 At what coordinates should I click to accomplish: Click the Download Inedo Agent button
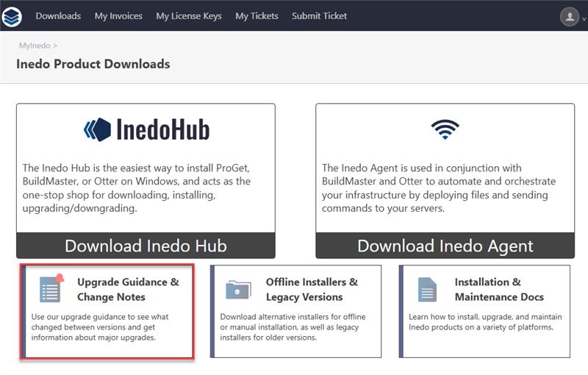(445, 246)
